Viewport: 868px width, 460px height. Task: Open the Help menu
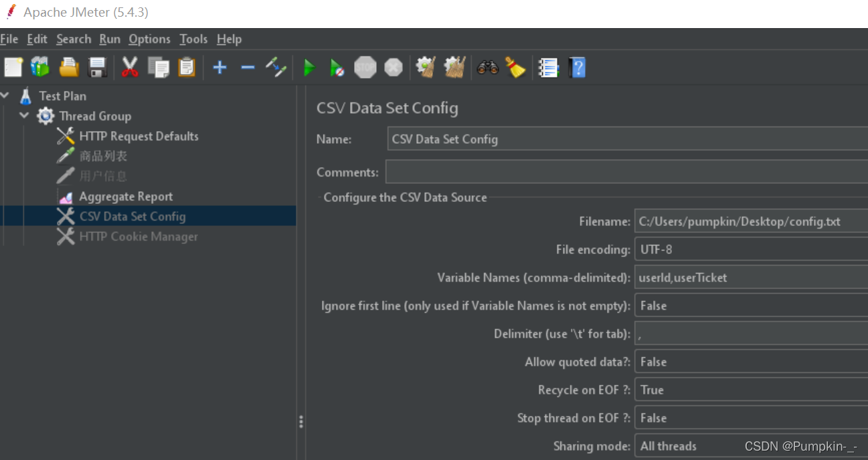point(229,39)
